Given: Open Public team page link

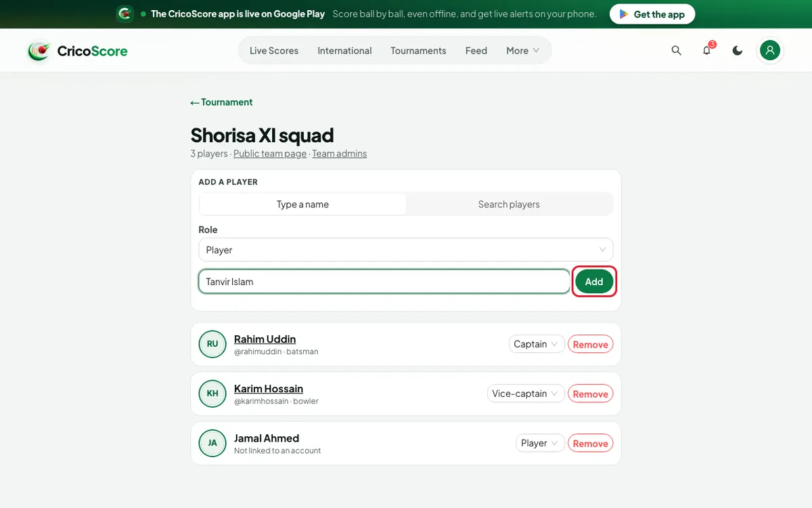Looking at the screenshot, I should [270, 154].
